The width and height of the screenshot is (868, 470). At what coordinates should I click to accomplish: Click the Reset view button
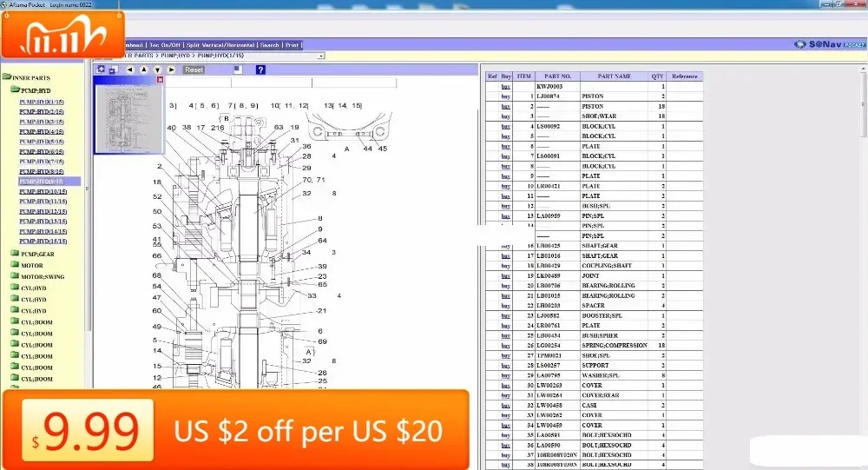194,70
